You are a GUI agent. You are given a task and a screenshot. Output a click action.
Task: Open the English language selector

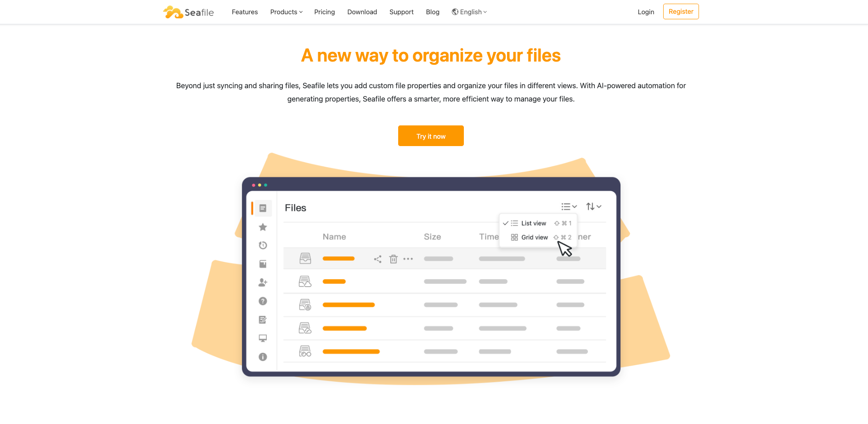(x=469, y=12)
